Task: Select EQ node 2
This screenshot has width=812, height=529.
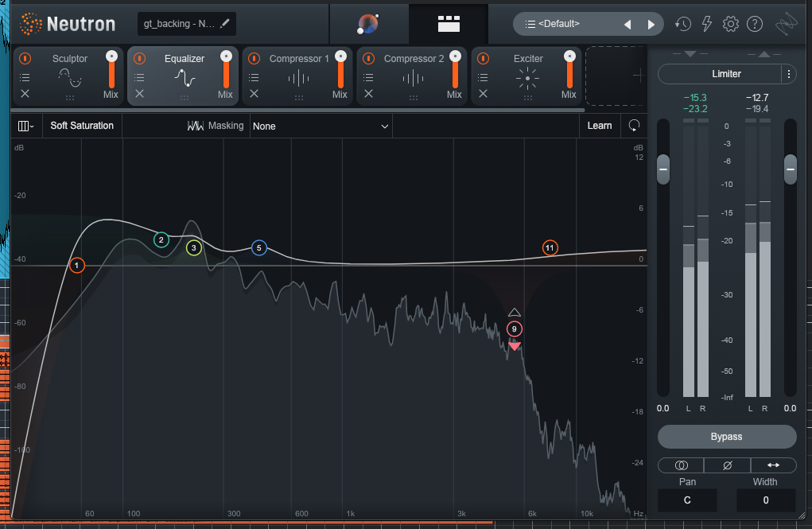Action: [x=161, y=240]
